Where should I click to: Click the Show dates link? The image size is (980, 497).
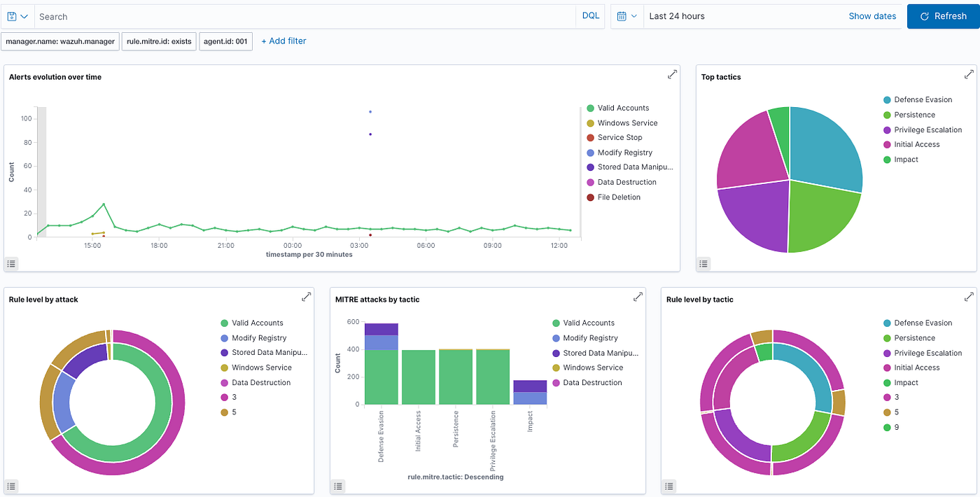(x=872, y=16)
